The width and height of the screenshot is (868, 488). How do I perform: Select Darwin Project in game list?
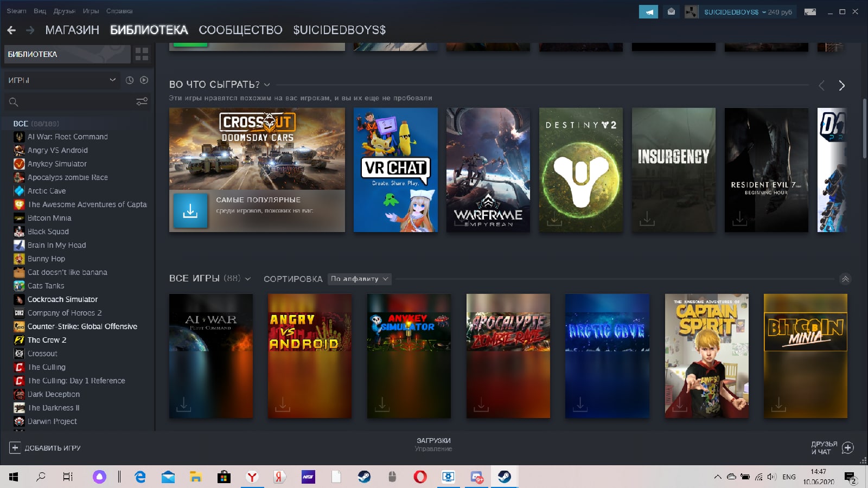(52, 421)
